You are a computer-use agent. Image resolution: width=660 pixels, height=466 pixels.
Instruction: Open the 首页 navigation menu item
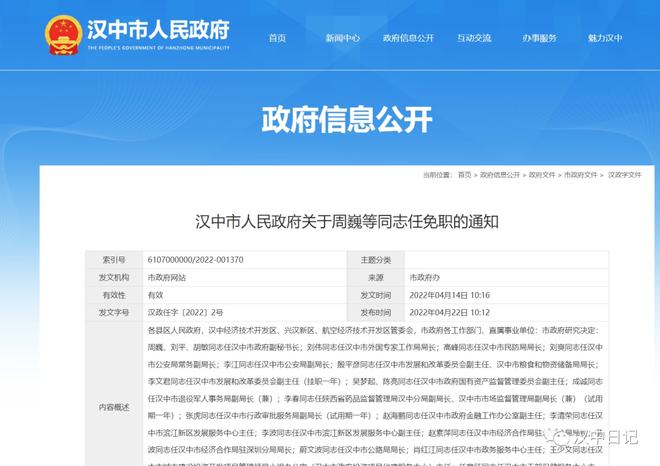click(277, 38)
